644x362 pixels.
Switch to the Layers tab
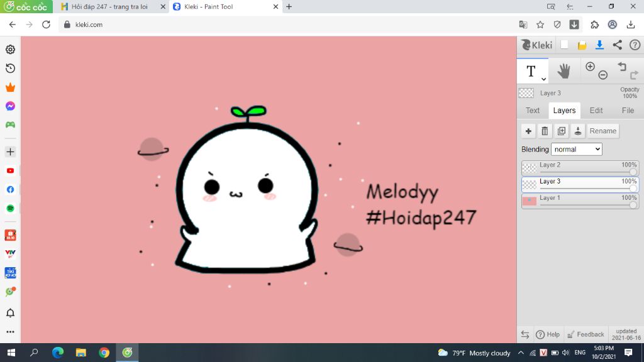click(x=564, y=111)
